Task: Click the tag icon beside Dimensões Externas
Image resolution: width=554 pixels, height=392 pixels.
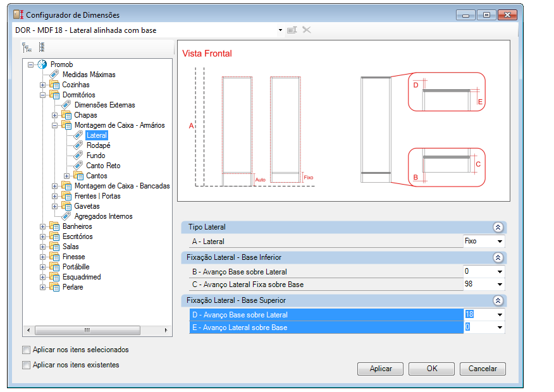Action: tap(66, 105)
